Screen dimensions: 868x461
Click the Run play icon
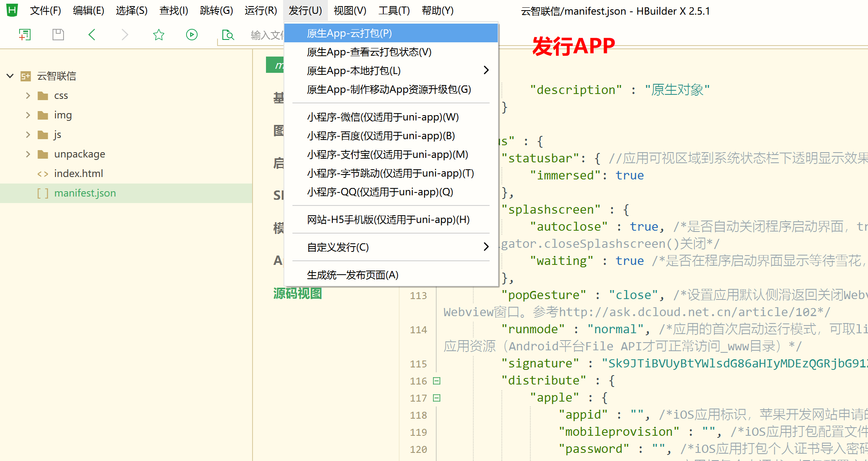click(x=191, y=35)
